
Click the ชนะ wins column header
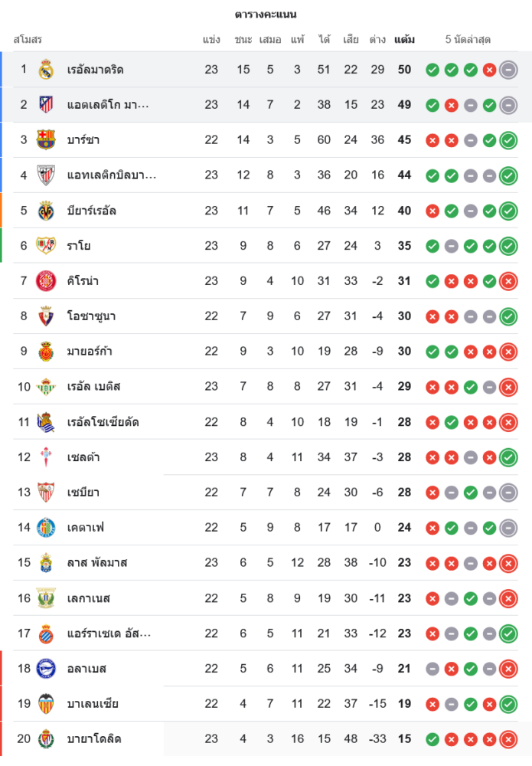243,39
